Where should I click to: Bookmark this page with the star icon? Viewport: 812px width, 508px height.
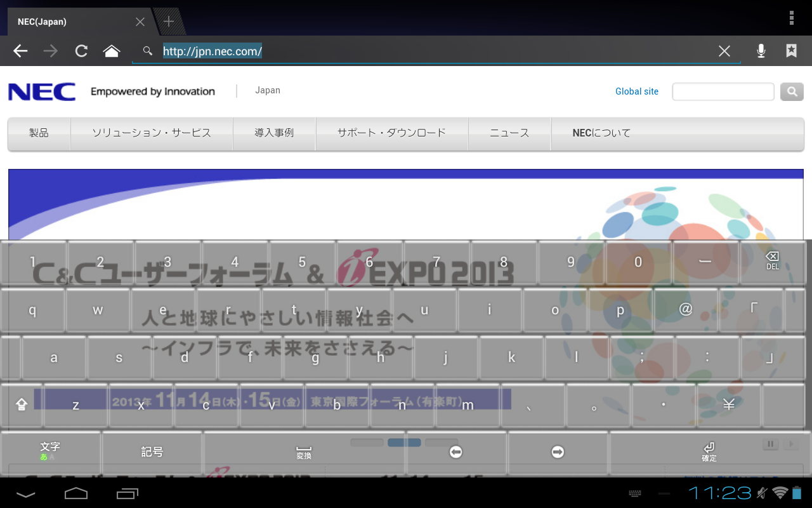point(791,51)
